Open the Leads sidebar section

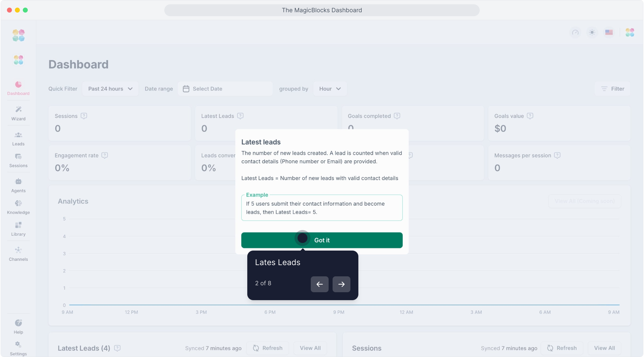click(18, 139)
